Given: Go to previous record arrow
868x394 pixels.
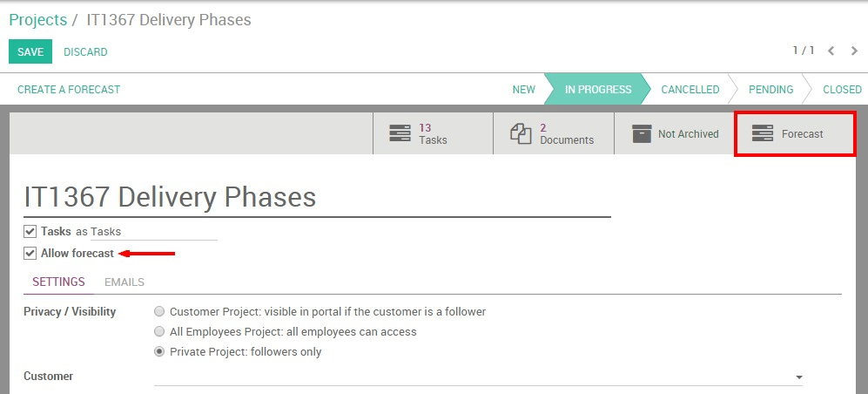Looking at the screenshot, I should click(831, 51).
